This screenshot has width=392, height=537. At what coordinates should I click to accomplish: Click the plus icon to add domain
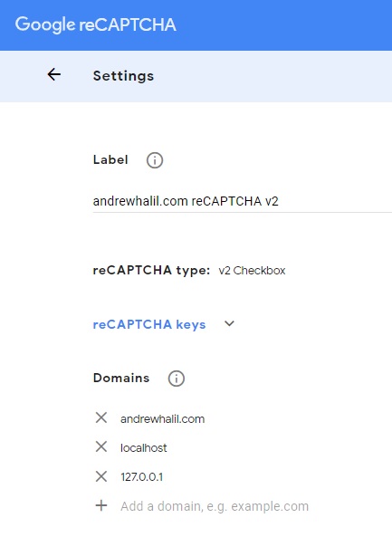pyautogui.click(x=101, y=505)
